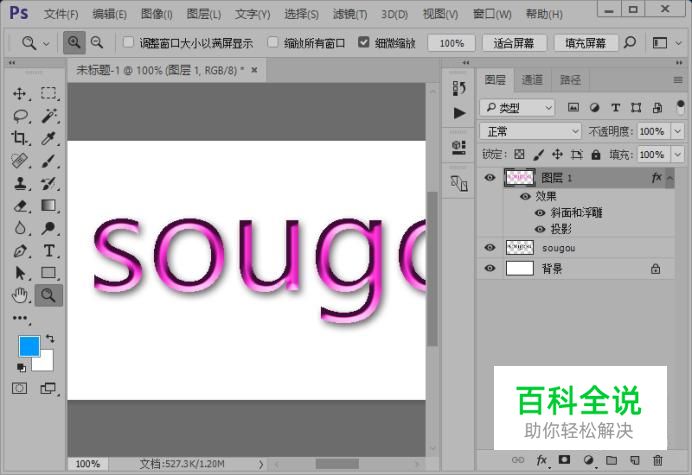
Task: Select the Crop tool
Action: [19, 138]
